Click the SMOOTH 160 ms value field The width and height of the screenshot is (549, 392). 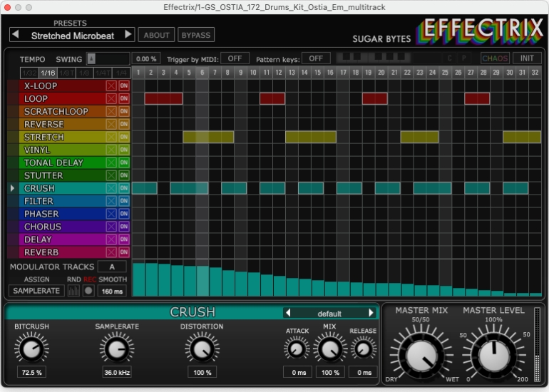point(112,291)
